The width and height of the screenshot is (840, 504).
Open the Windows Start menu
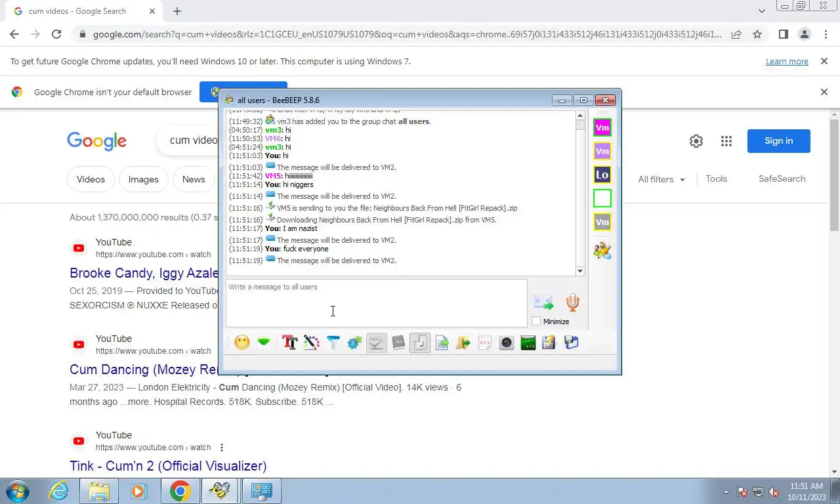click(x=17, y=491)
